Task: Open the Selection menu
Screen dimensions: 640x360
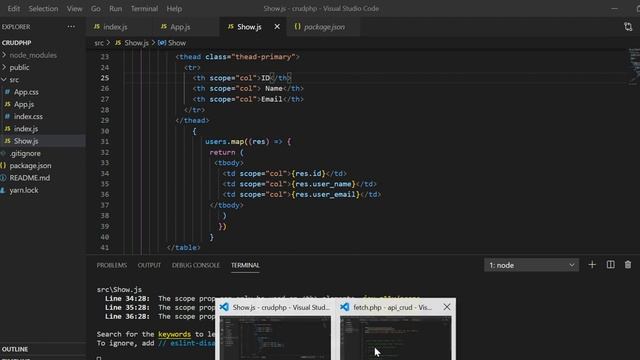Action: (x=43, y=9)
